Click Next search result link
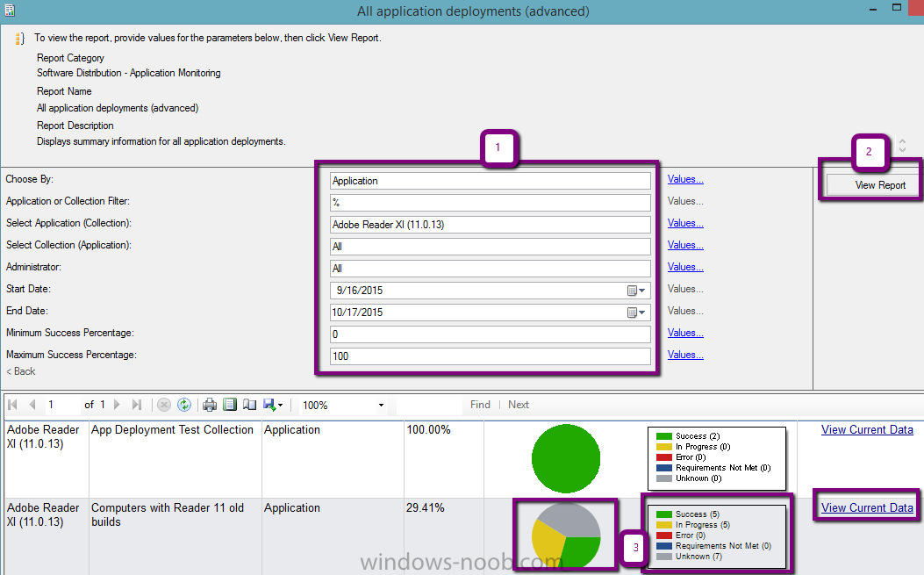 (x=519, y=405)
